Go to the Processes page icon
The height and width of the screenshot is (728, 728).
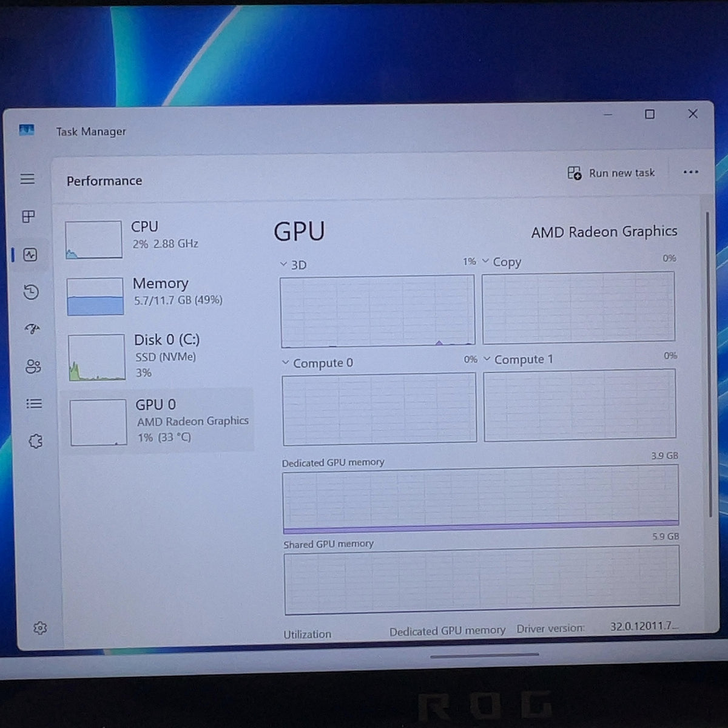point(29,217)
